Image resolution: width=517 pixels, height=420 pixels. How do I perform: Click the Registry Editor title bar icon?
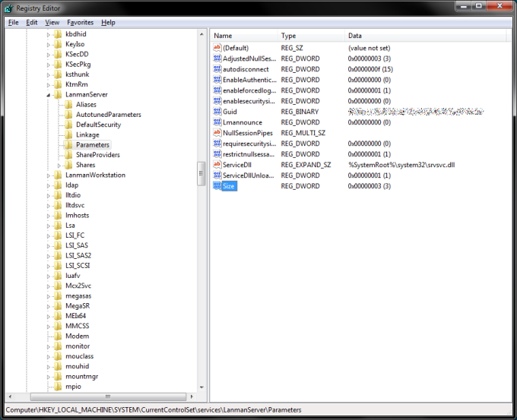9,8
